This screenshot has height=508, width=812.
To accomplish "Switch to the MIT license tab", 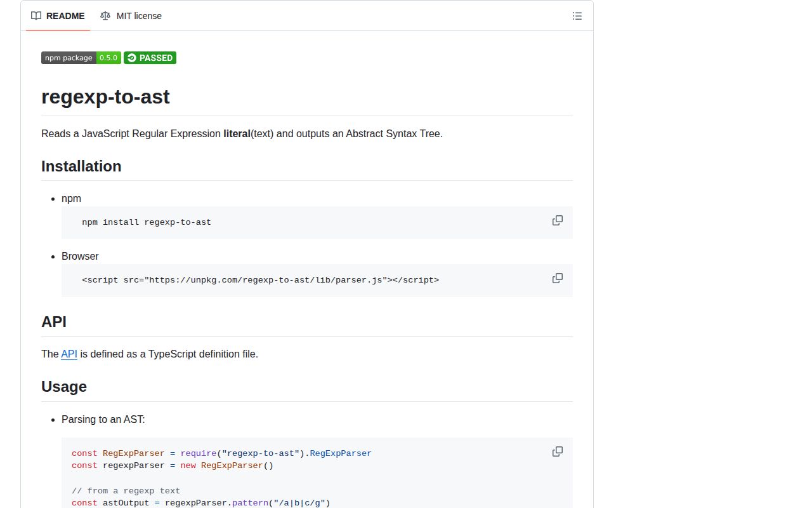I will click(x=131, y=16).
